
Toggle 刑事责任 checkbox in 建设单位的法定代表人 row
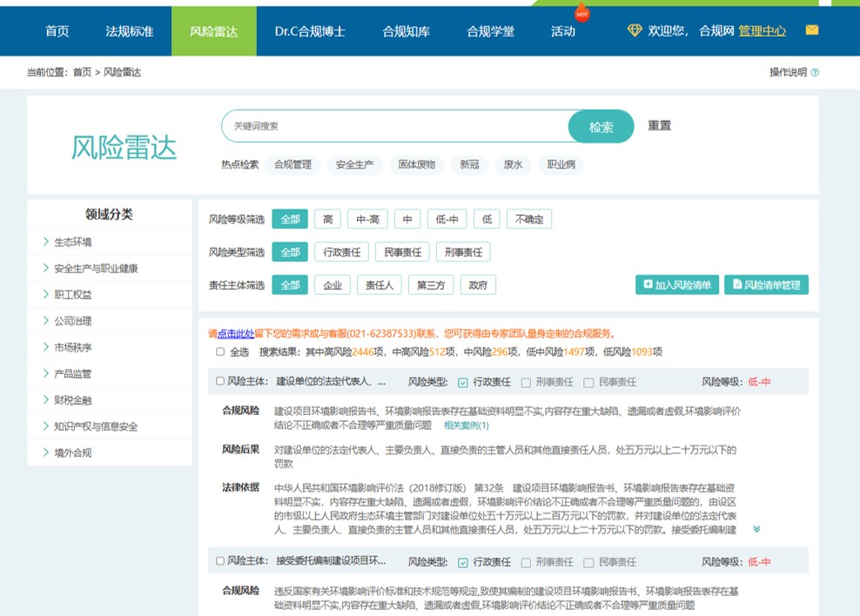(526, 383)
